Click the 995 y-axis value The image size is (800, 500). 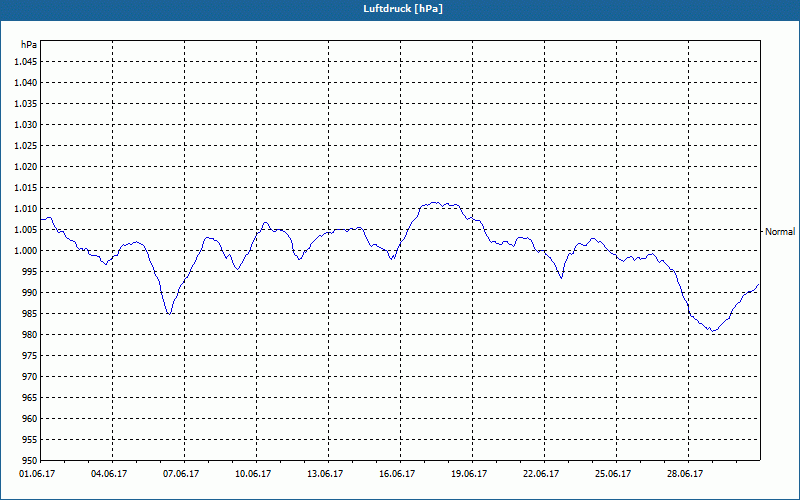[x=31, y=271]
